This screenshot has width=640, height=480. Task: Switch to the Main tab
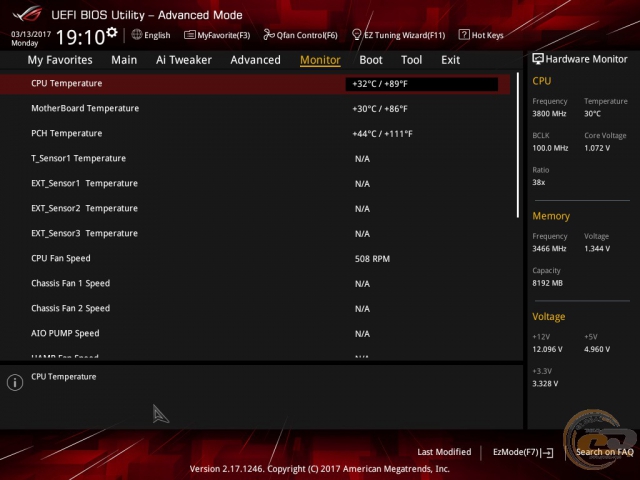coord(124,60)
